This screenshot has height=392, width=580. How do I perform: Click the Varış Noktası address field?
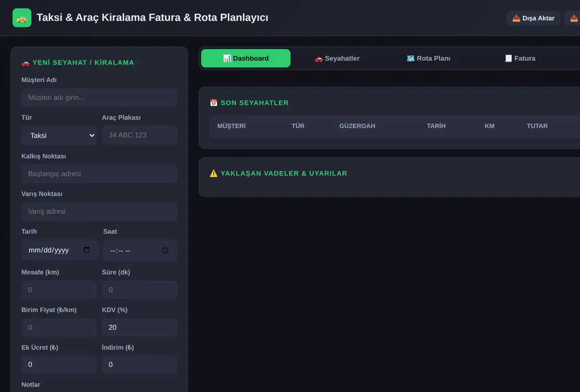99,212
